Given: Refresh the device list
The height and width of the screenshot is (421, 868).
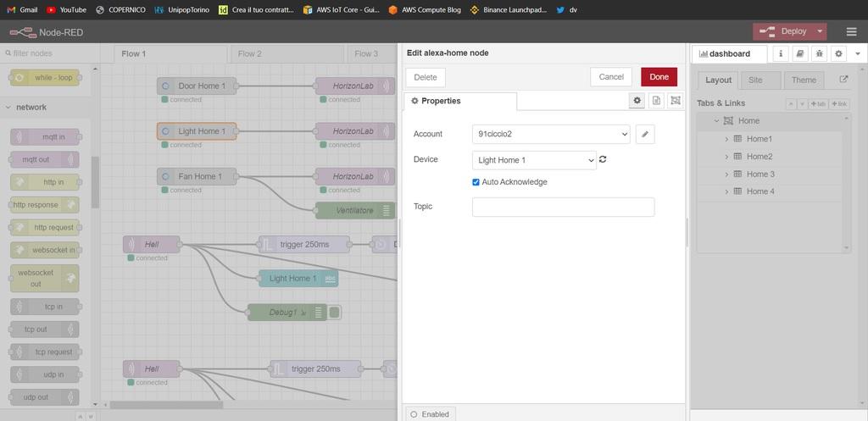Looking at the screenshot, I should 603,159.
